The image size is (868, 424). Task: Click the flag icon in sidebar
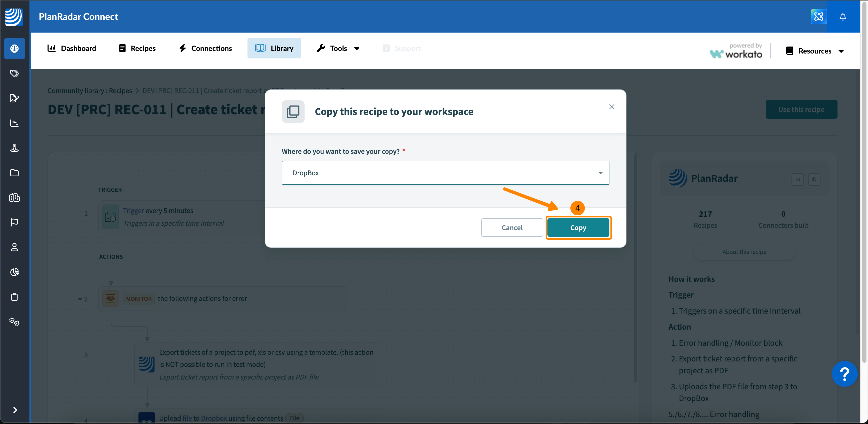coord(14,222)
